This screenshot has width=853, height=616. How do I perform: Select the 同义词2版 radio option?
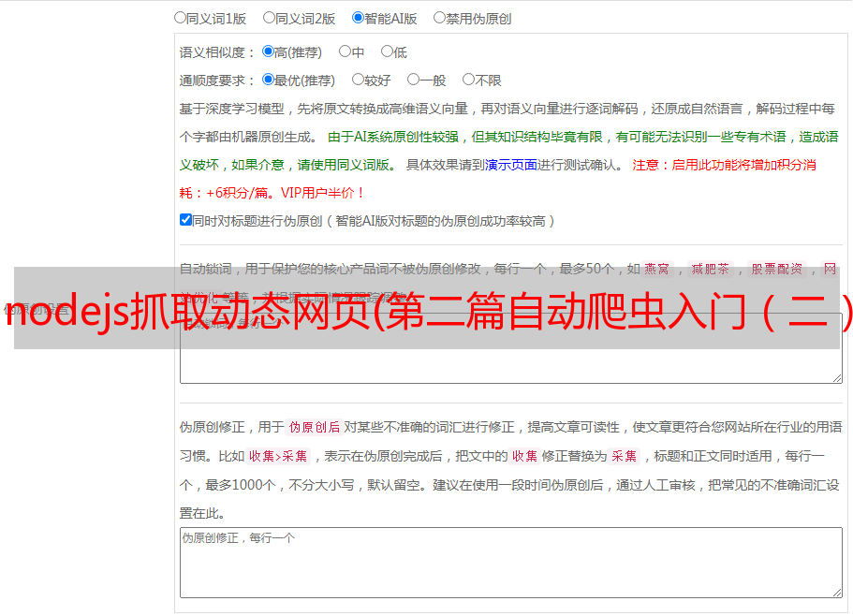coord(269,18)
